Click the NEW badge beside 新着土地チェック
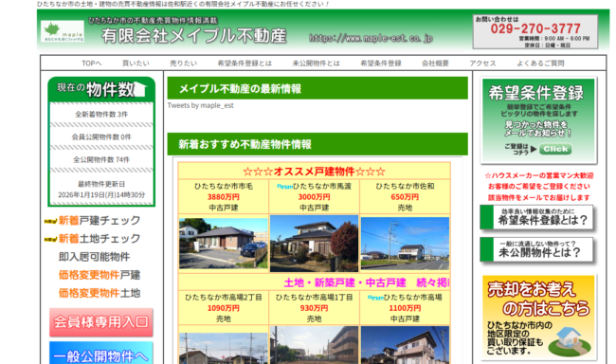Image resolution: width=616 pixels, height=364 pixels. click(x=50, y=240)
